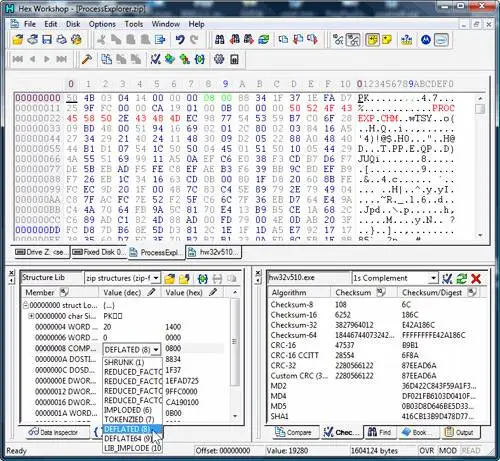Click Calculate checksum checkmark icon in Checksum panel
The height and width of the screenshot is (461, 500).
click(x=447, y=279)
